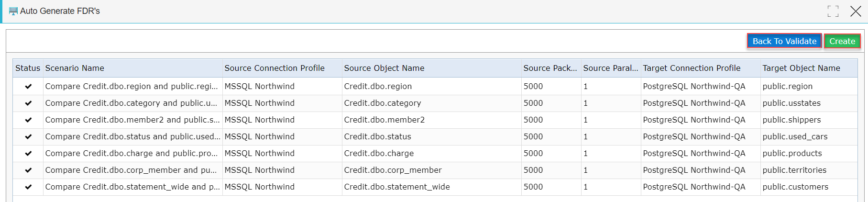Click status checkmark for Credit.dbo.statement_wide row
Image resolution: width=868 pixels, height=202 pixels.
coord(28,187)
